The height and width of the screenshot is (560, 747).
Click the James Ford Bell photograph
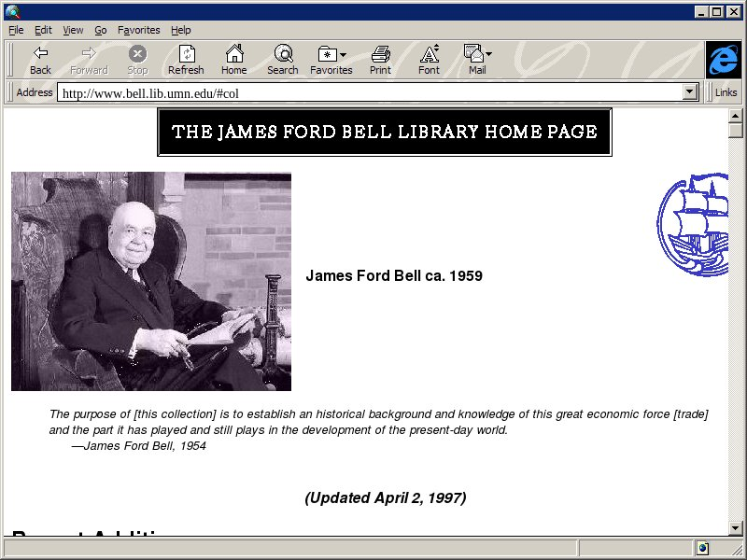(x=151, y=281)
